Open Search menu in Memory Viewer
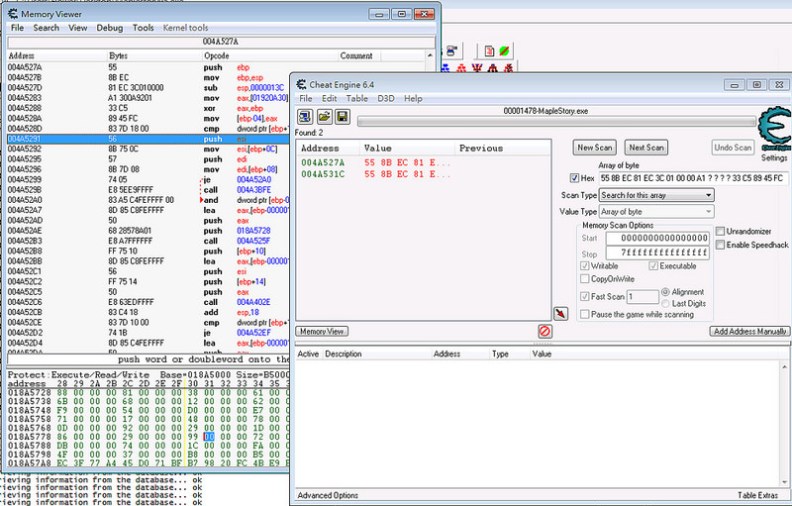The width and height of the screenshot is (792, 506). pyautogui.click(x=46, y=28)
